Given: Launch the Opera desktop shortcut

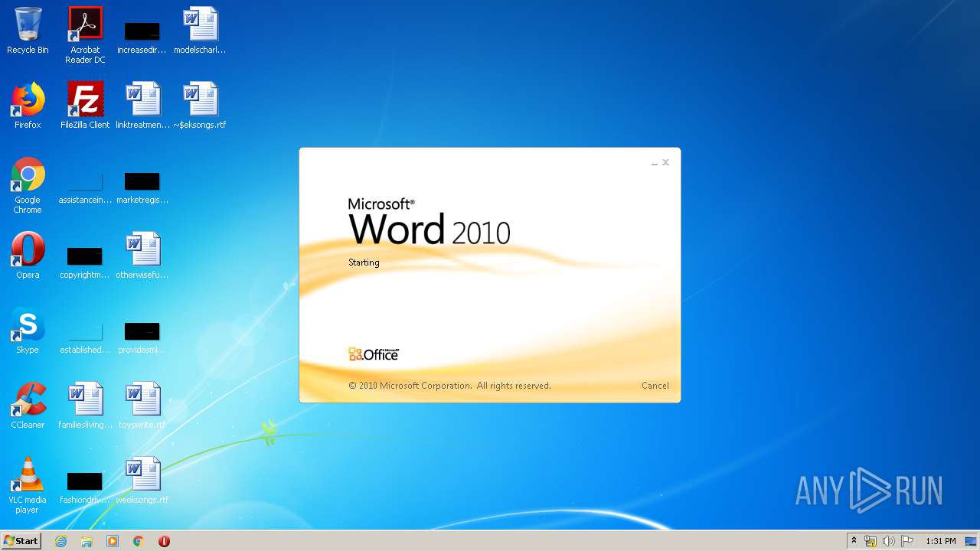Looking at the screenshot, I should (x=28, y=256).
